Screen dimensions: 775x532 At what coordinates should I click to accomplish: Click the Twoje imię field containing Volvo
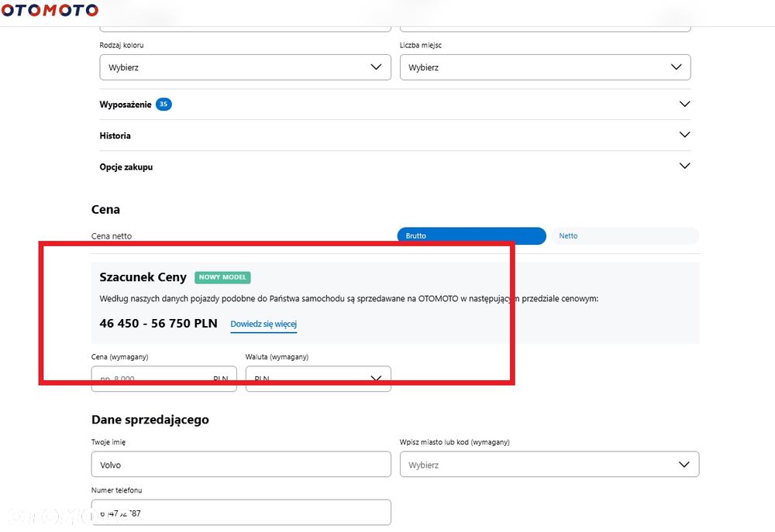241,465
